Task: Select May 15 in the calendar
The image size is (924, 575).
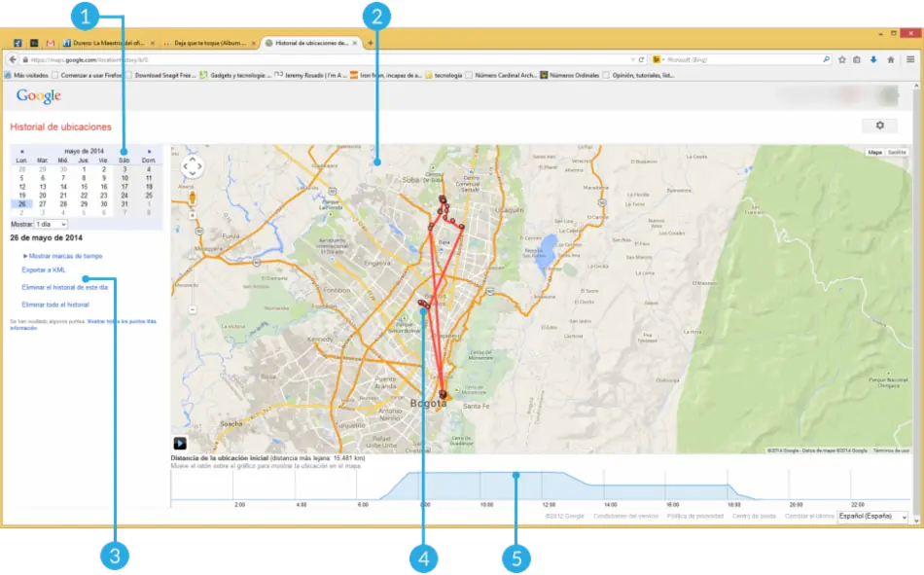Action: click(84, 187)
